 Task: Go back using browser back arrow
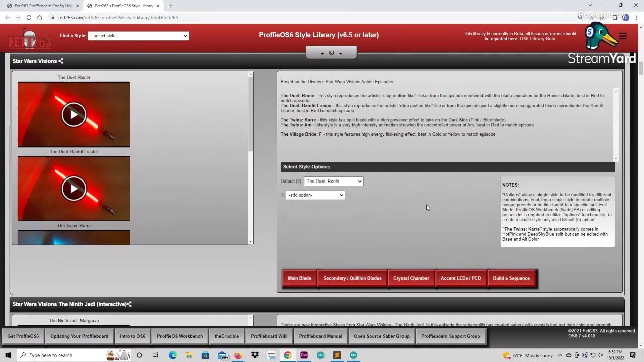point(7,17)
